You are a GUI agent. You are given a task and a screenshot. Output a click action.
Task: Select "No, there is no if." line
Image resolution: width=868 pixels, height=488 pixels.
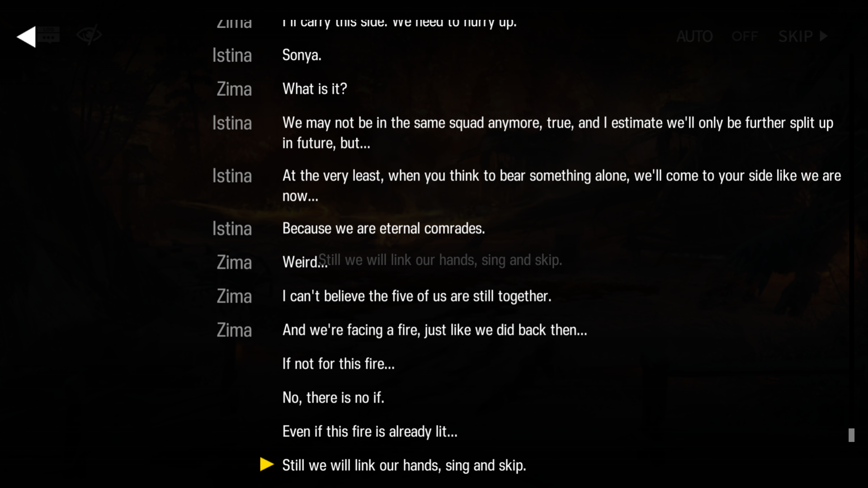(333, 398)
